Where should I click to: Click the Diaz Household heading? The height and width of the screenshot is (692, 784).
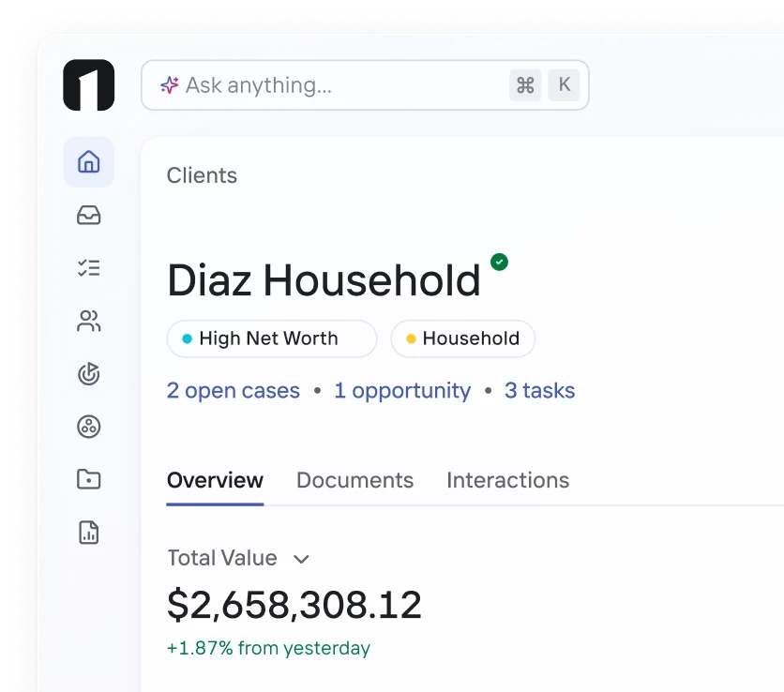324,280
